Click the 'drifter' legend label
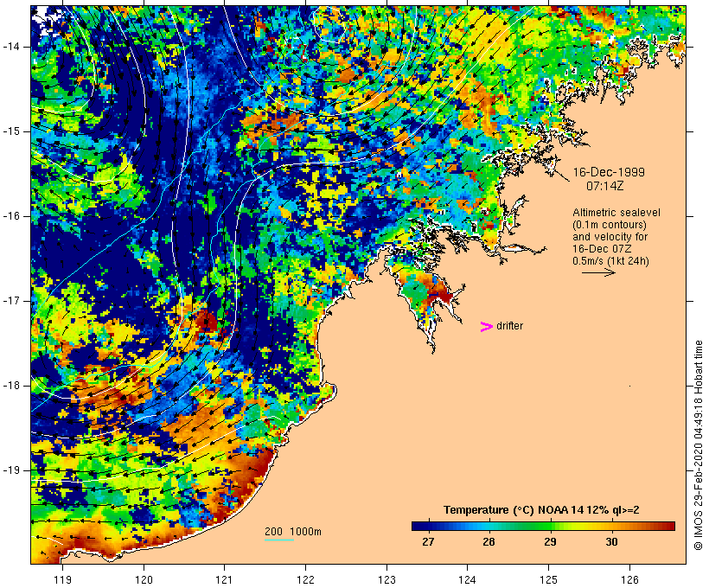The image size is (709, 588). coord(509,326)
